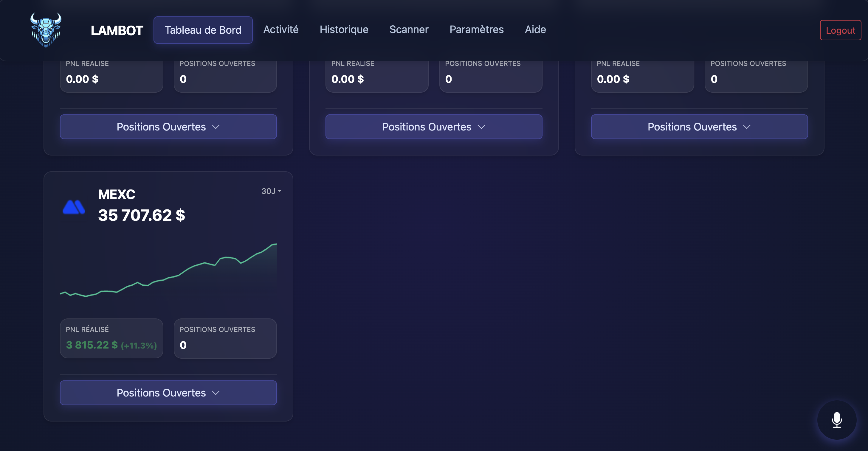Click the top-middle card's open positions count 0
The height and width of the screenshot is (451, 868).
[449, 79]
